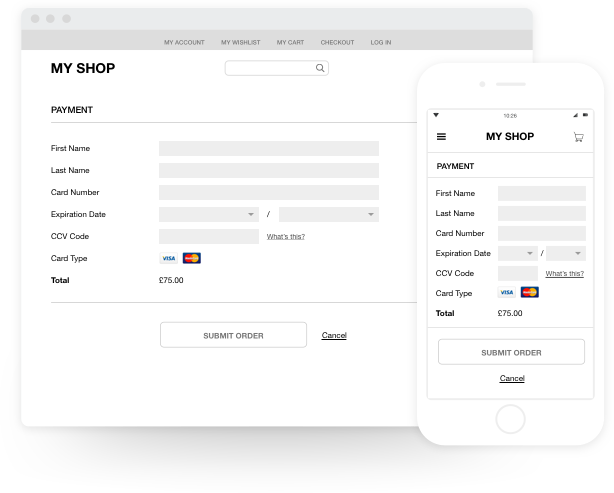This screenshot has width=614, height=493.
Task: Open the mobile expiration year dropdown
Action: (x=566, y=253)
